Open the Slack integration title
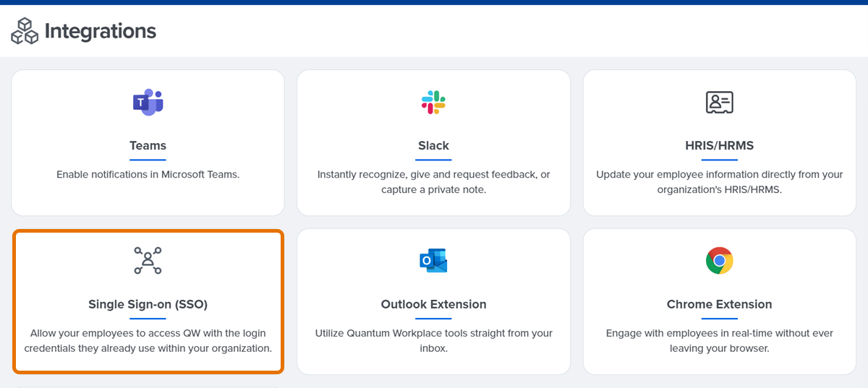The height and width of the screenshot is (388, 868). tap(433, 146)
